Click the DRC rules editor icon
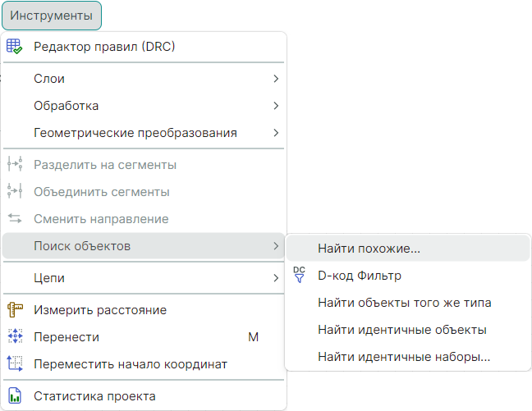The image size is (532, 411). coord(15,47)
